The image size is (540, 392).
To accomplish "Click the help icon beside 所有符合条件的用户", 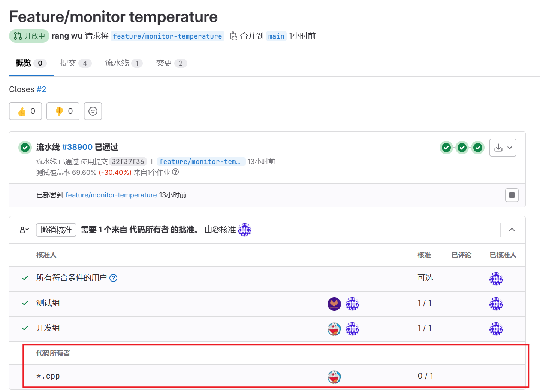I will [x=113, y=278].
